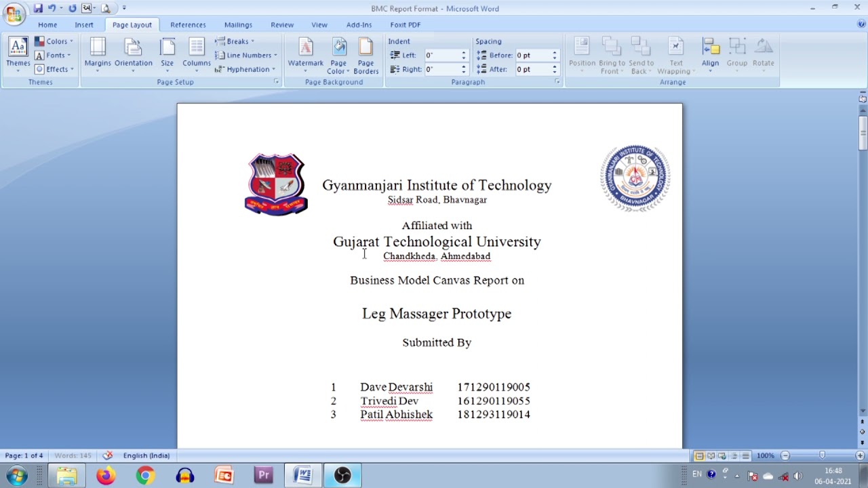
Task: Customize Quick Access Toolbar dropdown
Action: pos(124,8)
